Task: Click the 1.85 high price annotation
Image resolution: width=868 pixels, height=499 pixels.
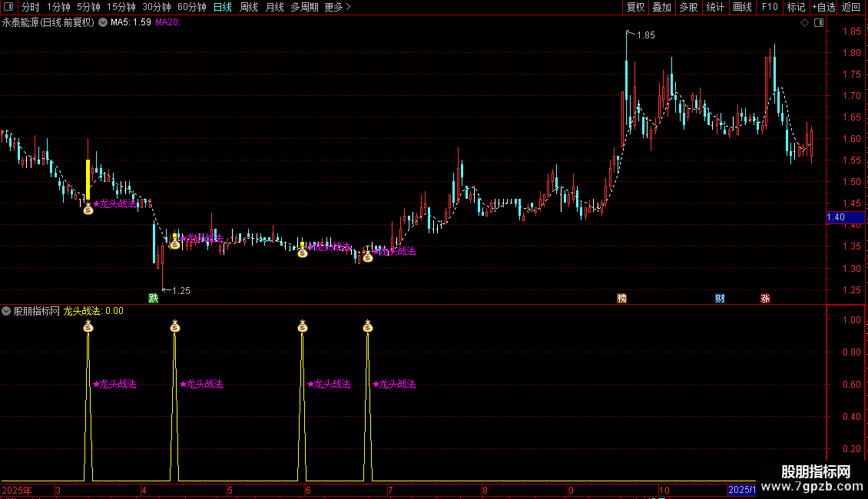Action: point(645,35)
